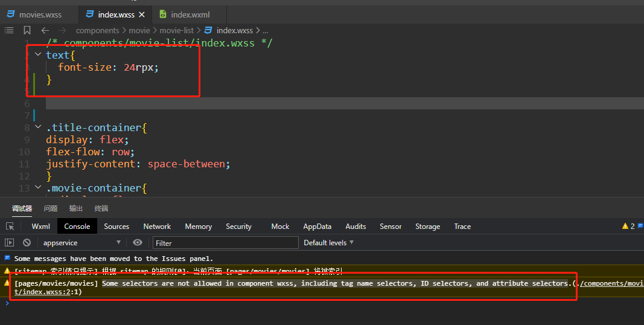Toggle the bookmark icon in editor toolbar
This screenshot has width=644, height=325.
[x=27, y=30]
